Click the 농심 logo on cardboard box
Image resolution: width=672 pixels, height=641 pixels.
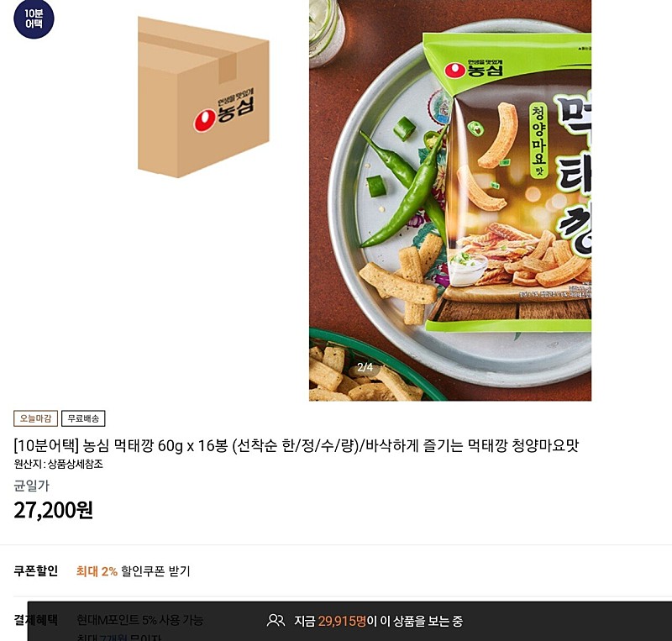pos(223,110)
